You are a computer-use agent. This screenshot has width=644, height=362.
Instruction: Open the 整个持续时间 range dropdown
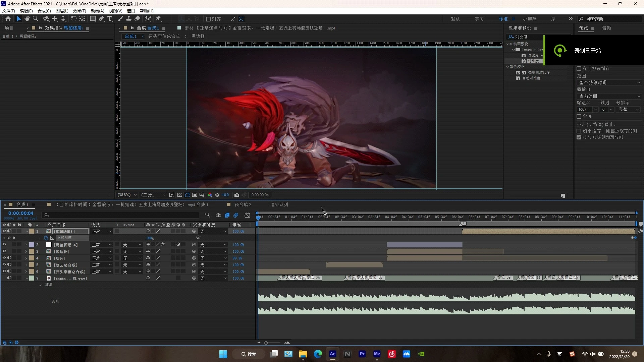tap(609, 82)
